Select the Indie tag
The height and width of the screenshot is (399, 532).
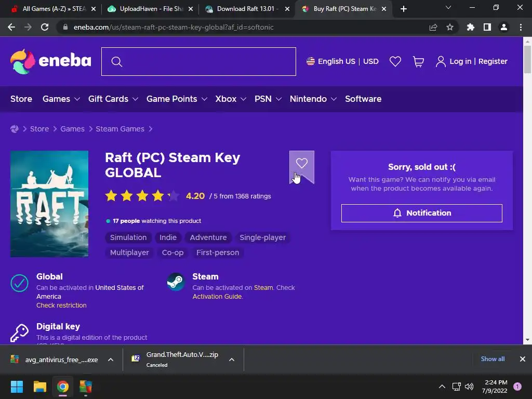168,237
